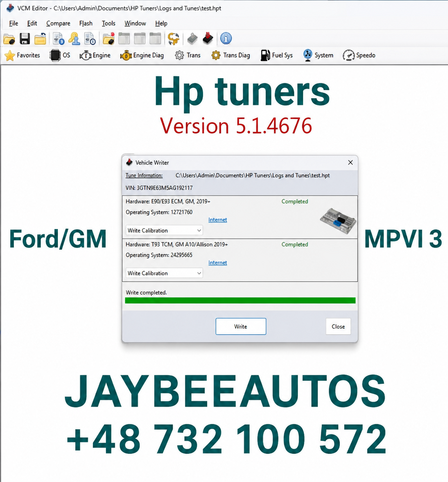Viewport: 448px width, 482px height.
Task: Click the gold resync arrows icon
Action: coord(173,39)
